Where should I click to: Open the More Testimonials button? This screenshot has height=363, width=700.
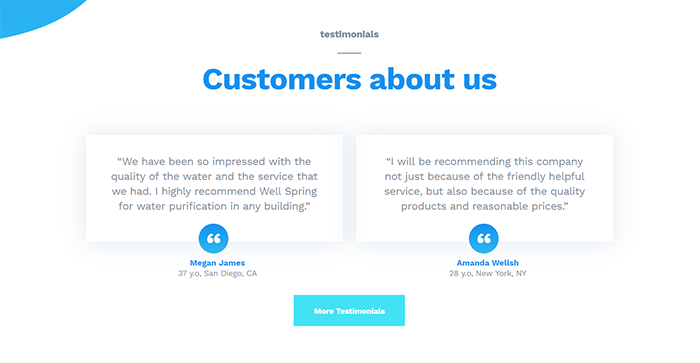point(349,310)
